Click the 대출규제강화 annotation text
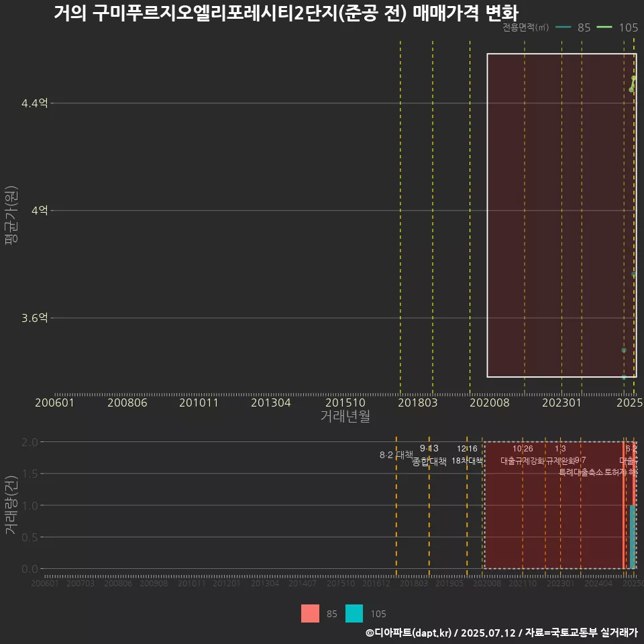Image resolution: width=644 pixels, height=644 pixels. click(523, 461)
